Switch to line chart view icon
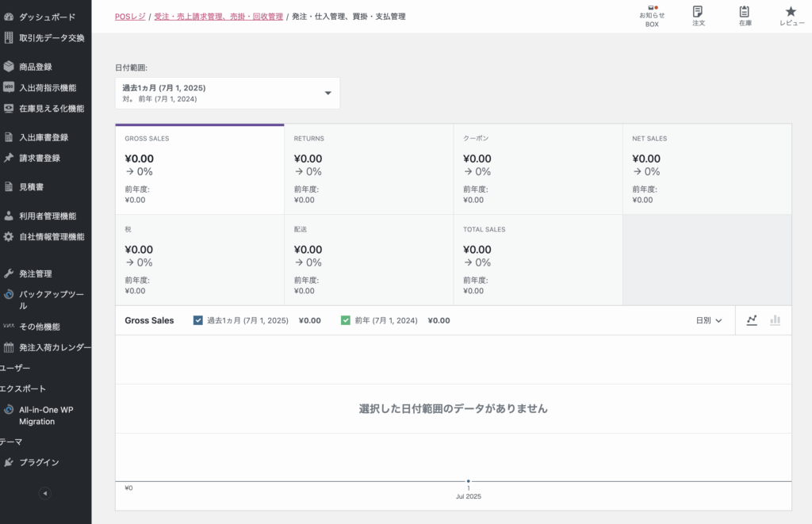 coord(752,320)
